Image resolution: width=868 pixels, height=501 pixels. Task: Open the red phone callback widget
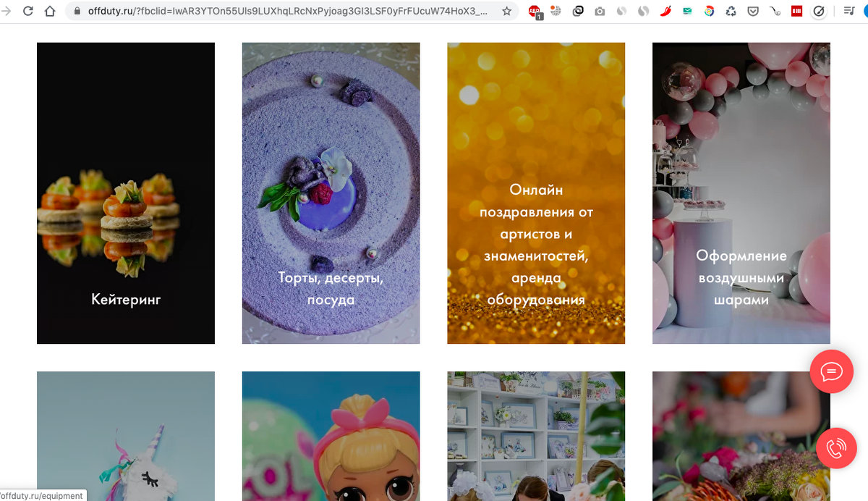tap(836, 448)
